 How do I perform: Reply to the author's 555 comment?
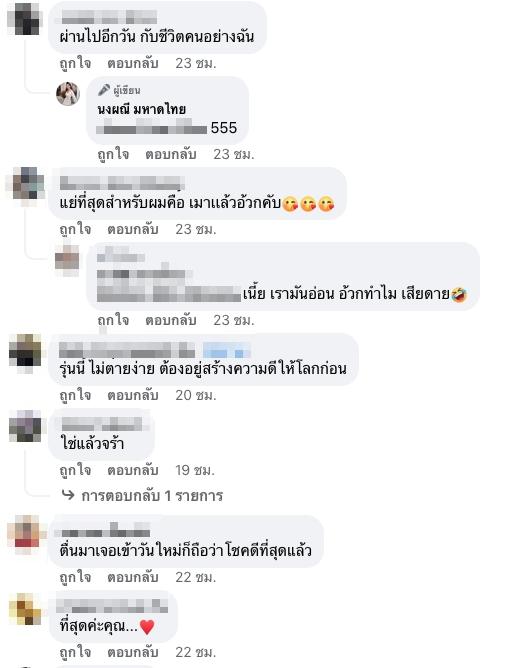pyautogui.click(x=170, y=154)
